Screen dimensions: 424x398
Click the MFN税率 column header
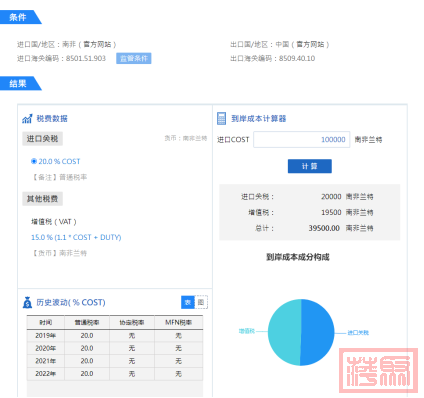pos(179,322)
